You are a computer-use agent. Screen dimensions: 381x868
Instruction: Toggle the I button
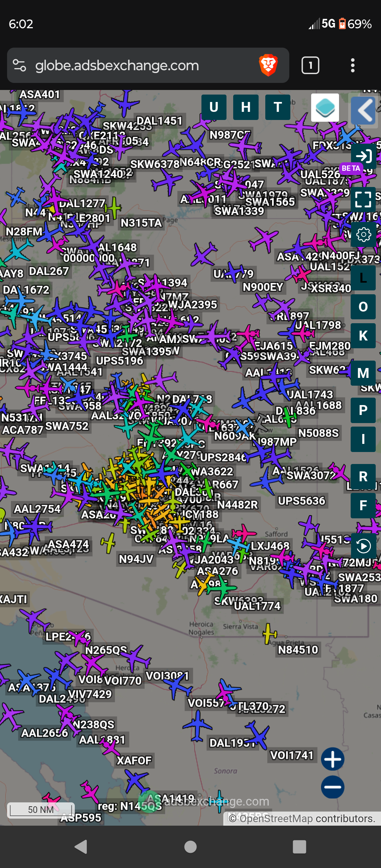click(x=363, y=439)
